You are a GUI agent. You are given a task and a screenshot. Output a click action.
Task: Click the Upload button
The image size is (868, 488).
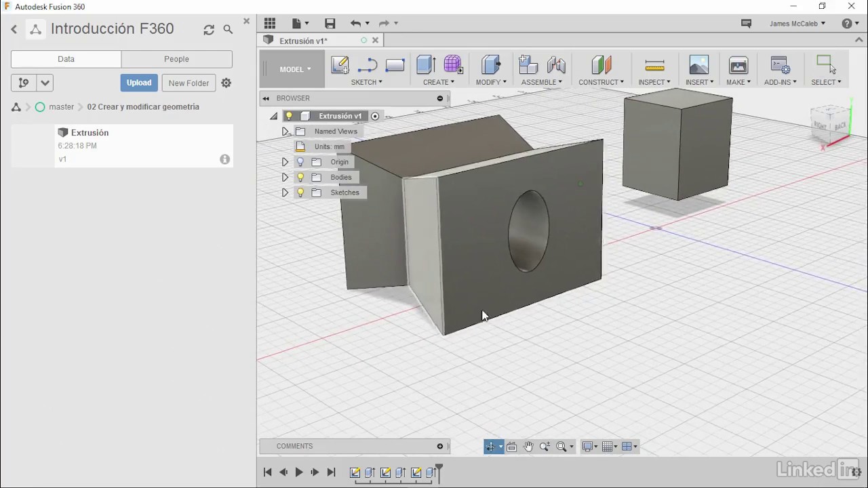pyautogui.click(x=139, y=83)
